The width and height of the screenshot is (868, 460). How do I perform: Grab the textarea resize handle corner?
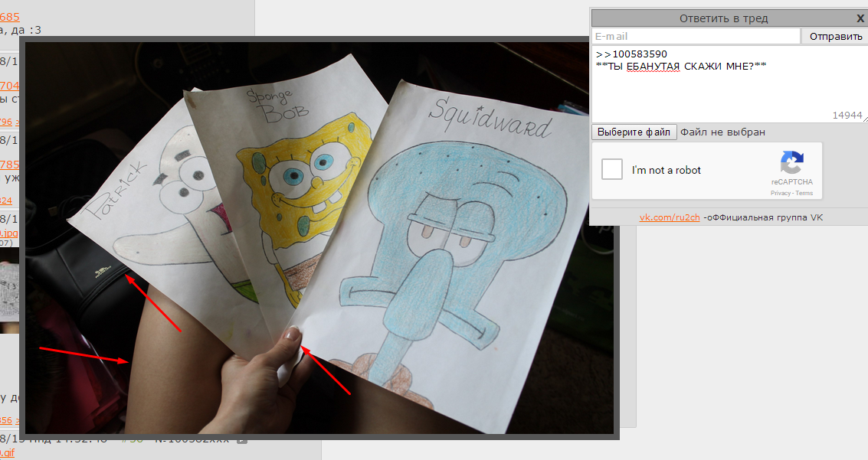tap(865, 119)
